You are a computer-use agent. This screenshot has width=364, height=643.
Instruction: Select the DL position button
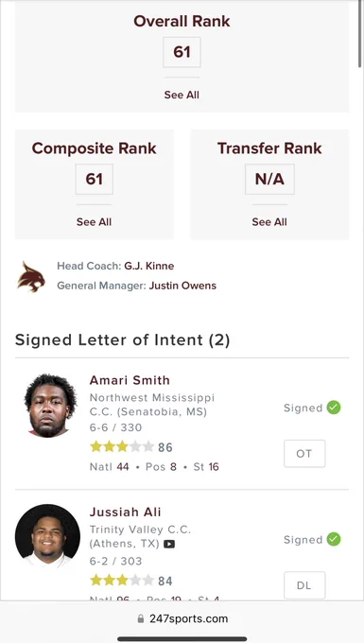(x=304, y=585)
